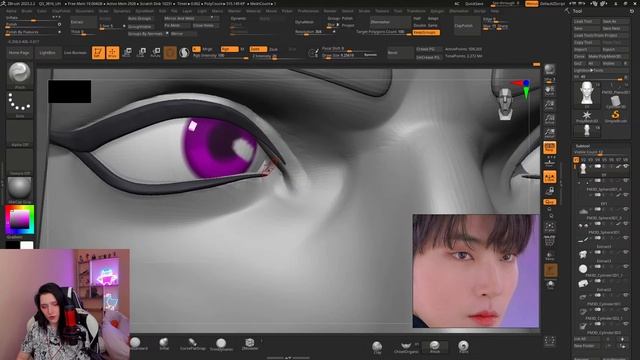Hide the Extract1 subtool via eye
Viewport: 640px width, 360px height.
(x=626, y=252)
